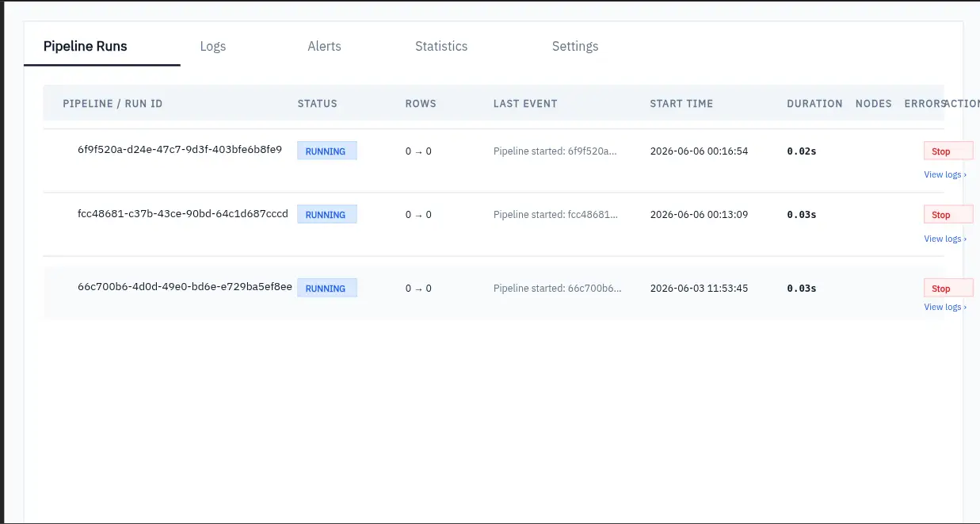Click the Last Event column header
Viewport: 980px width, 524px height.
tap(525, 104)
